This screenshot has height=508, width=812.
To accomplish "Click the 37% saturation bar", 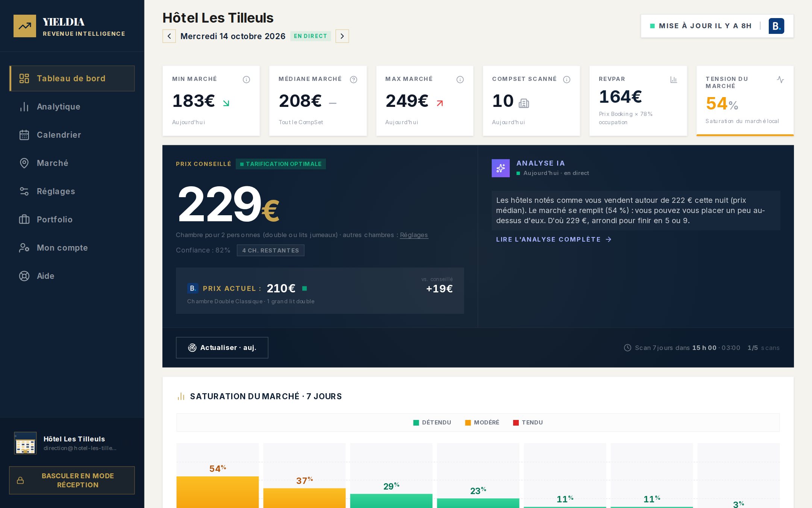I will pyautogui.click(x=304, y=498).
